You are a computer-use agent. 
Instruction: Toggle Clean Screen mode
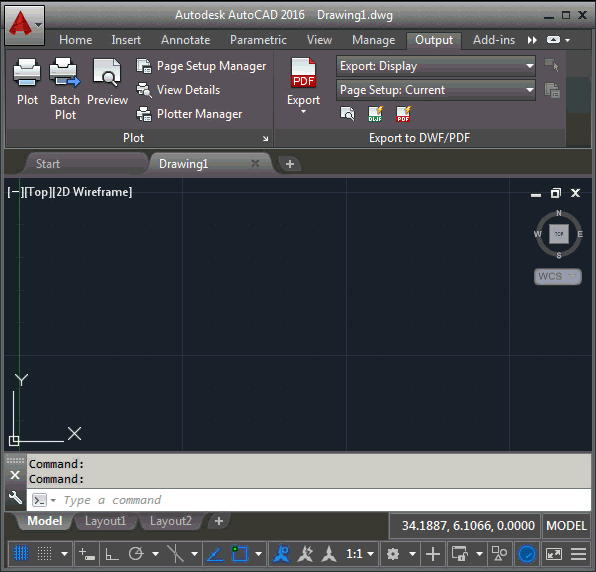coord(554,554)
